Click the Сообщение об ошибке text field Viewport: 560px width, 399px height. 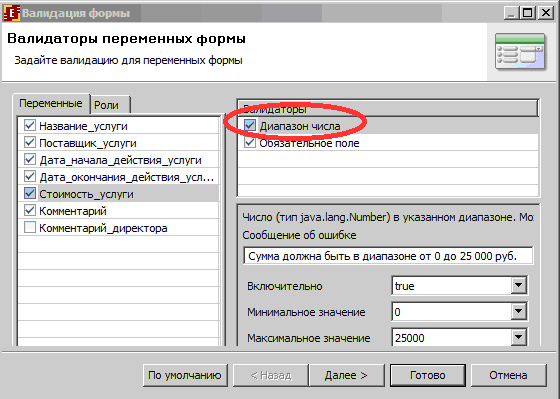(x=388, y=256)
